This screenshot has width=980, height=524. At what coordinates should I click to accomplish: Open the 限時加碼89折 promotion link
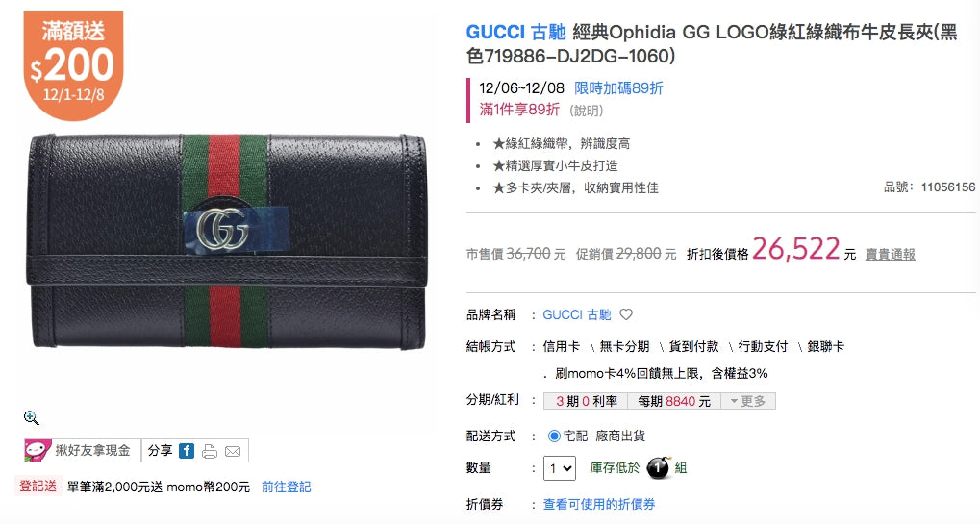pos(618,88)
